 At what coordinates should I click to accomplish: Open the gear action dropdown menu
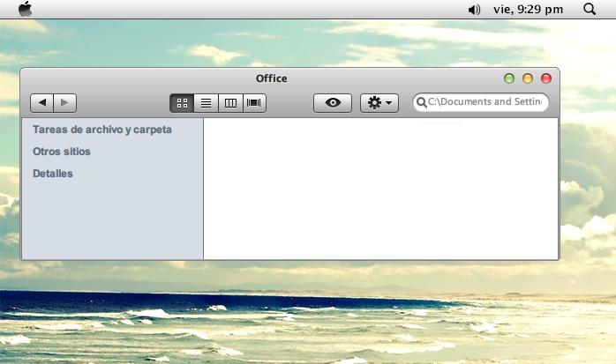379,103
